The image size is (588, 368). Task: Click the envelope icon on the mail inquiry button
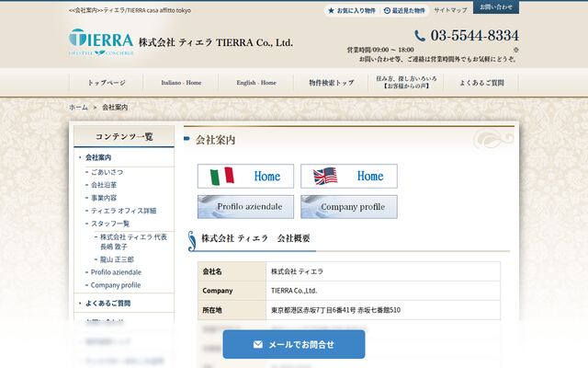pyautogui.click(x=258, y=344)
